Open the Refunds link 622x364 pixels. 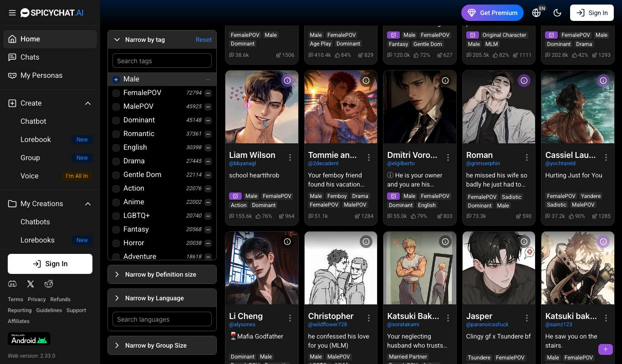pyautogui.click(x=60, y=299)
